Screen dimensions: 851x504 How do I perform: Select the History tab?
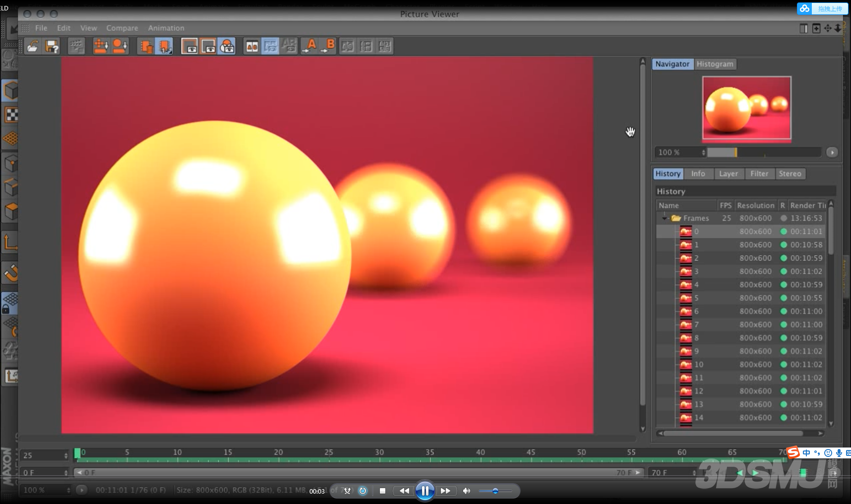[x=668, y=174]
